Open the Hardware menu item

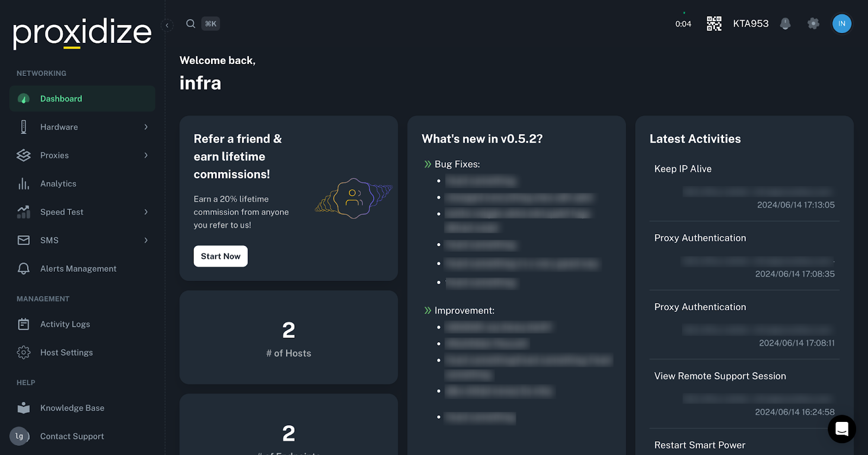point(82,127)
